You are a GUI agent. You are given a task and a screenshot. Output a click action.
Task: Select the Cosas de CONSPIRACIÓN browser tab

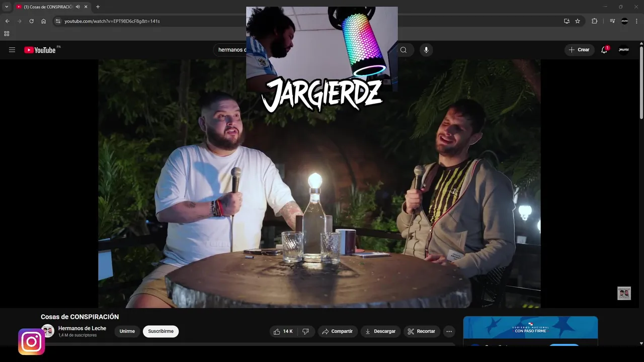click(x=52, y=7)
